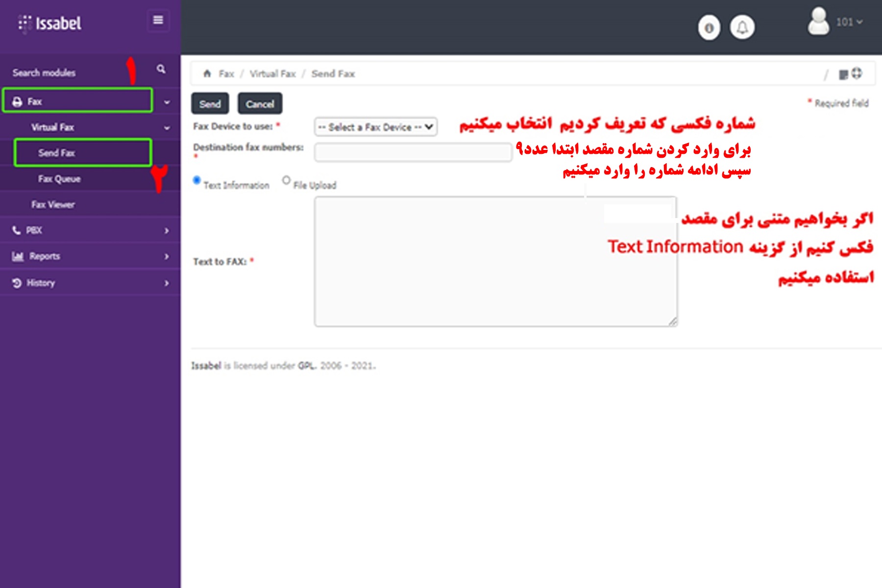Focus the Destination fax numbers field

[x=413, y=152]
